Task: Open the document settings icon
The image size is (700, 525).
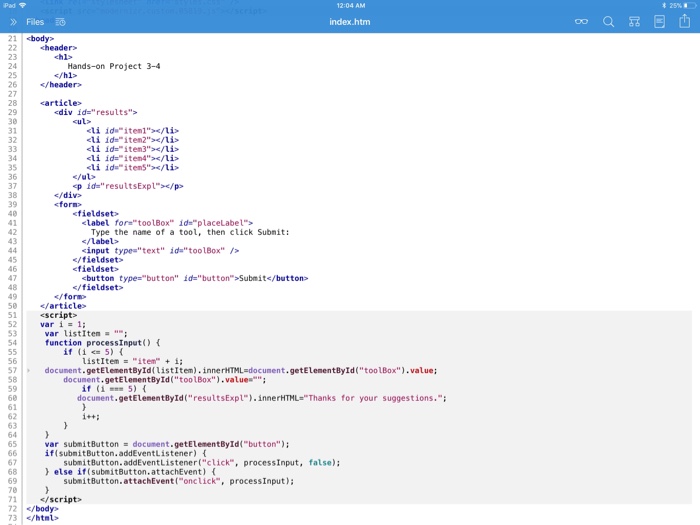Action: 659,21
